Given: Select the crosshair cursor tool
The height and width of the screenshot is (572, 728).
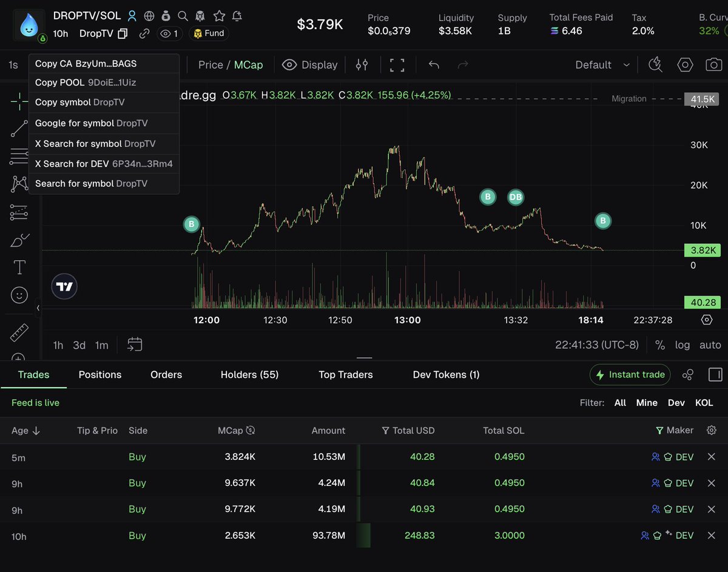Looking at the screenshot, I should [19, 101].
